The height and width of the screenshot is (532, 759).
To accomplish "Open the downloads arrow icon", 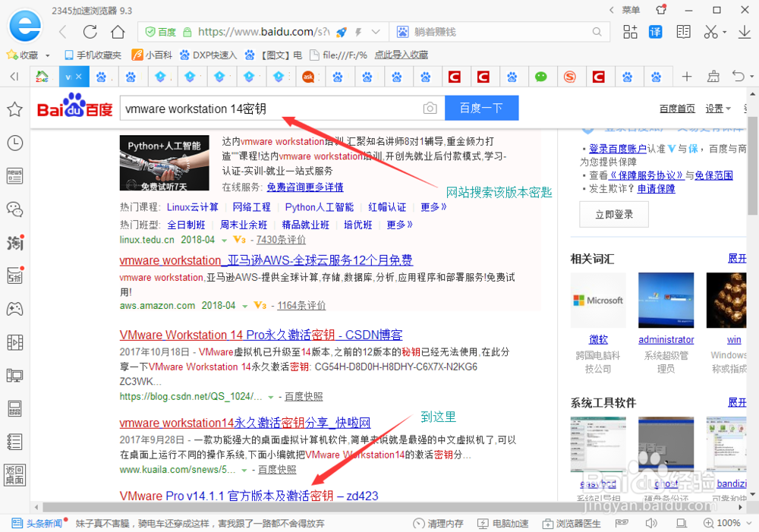I will (x=744, y=32).
